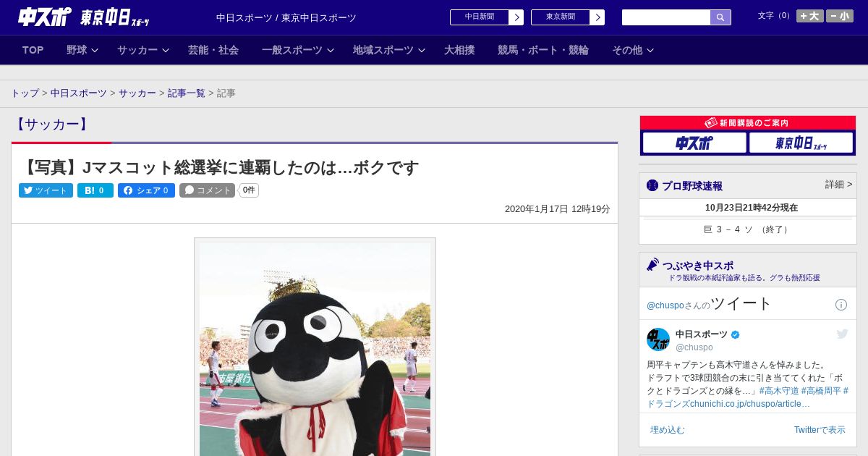Click the Twitter bird icon in the tweet
This screenshot has height=456, width=868.
tap(843, 334)
